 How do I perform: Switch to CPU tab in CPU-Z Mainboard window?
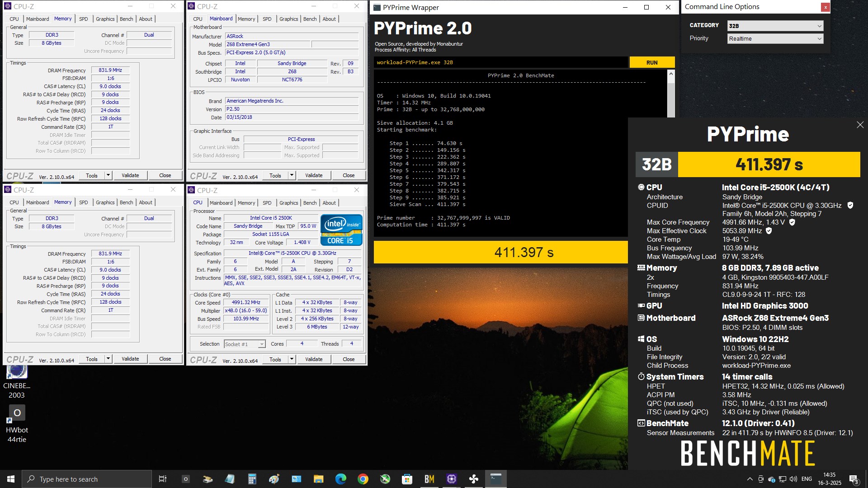198,19
